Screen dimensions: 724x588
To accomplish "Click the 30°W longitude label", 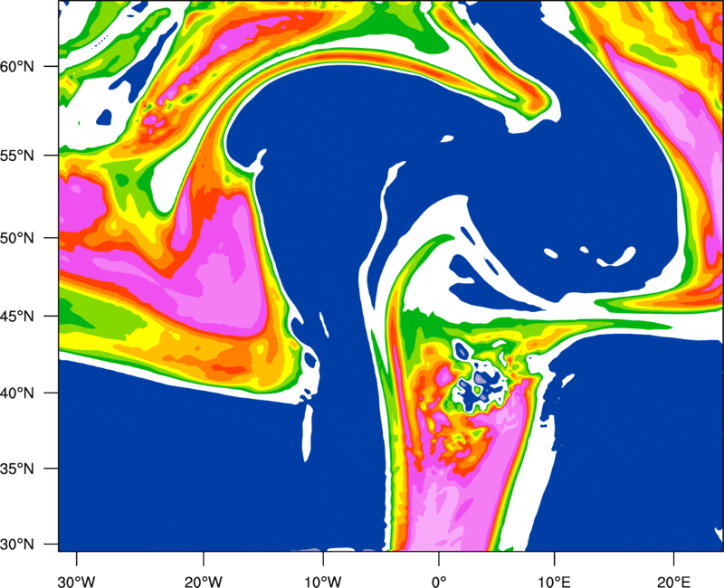I will point(76,582).
